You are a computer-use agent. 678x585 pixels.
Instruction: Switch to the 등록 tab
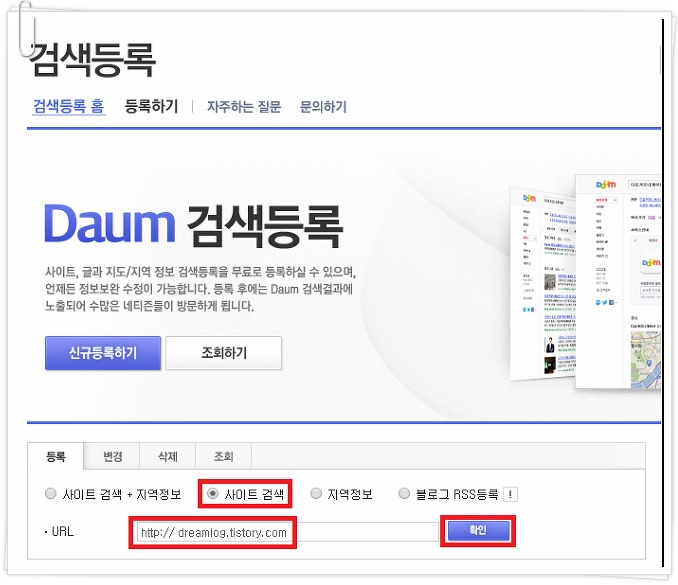click(x=56, y=456)
